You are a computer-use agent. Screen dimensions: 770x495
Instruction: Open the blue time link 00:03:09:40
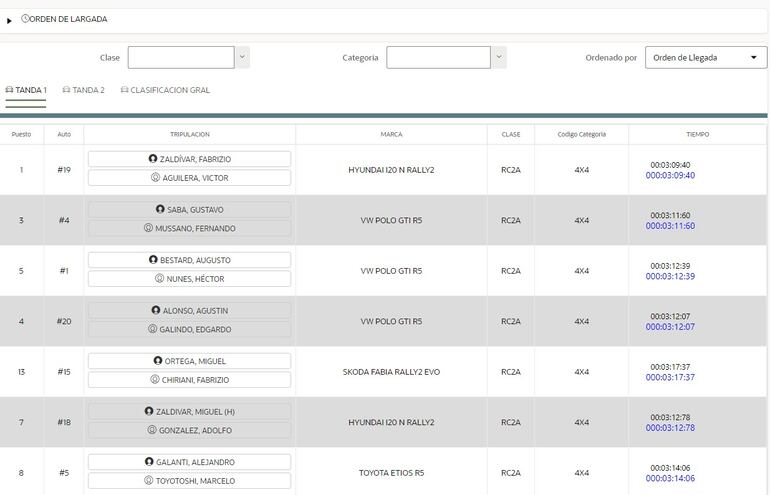click(x=670, y=176)
